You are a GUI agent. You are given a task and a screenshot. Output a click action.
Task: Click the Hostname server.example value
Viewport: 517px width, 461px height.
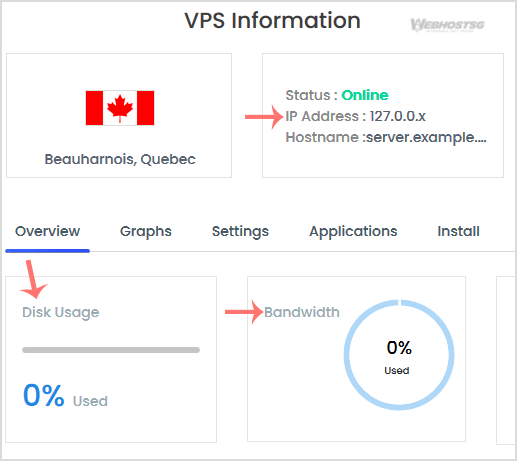[x=426, y=137]
